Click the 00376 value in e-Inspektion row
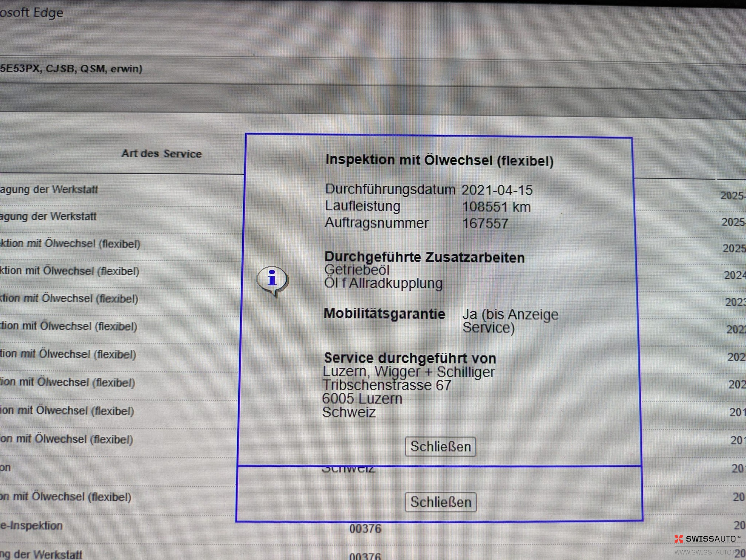746x560 pixels. 365,529
